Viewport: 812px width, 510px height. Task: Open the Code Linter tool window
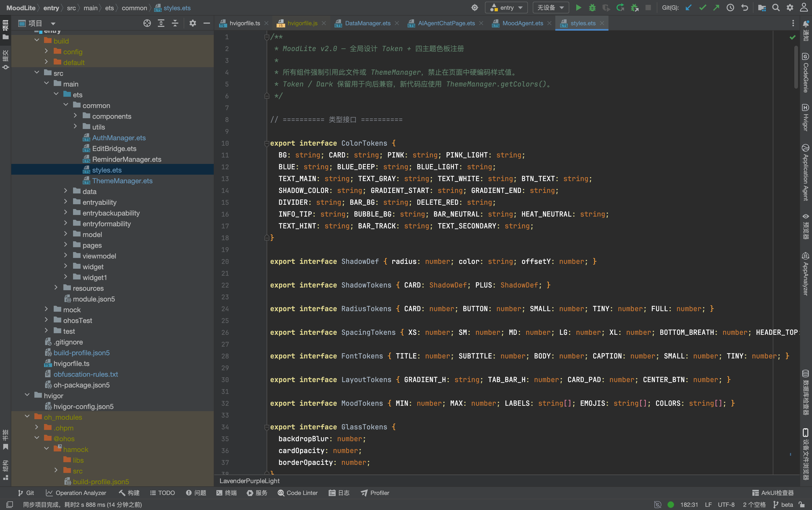point(298,493)
